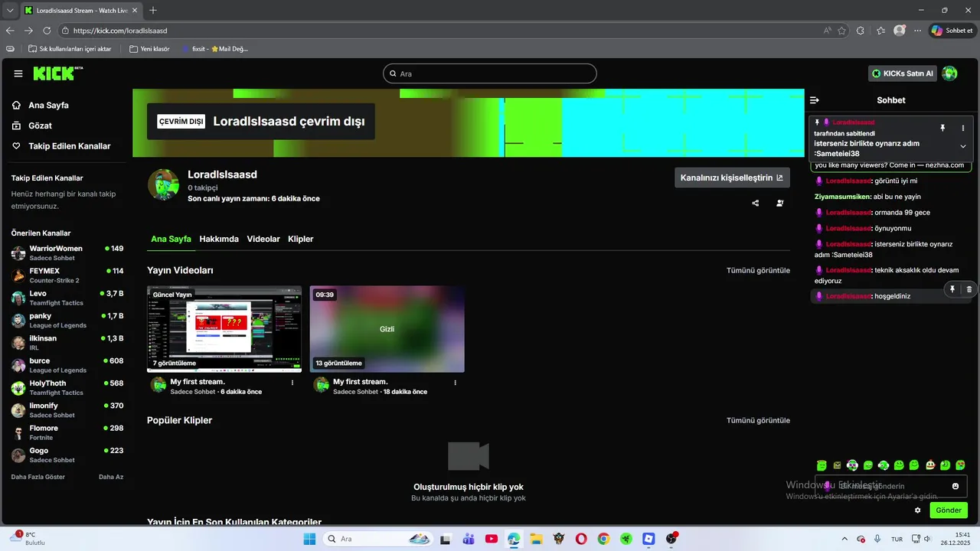Screen dimensions: 980x551
Task: Open Opera browser from taskbar
Action: click(x=581, y=539)
